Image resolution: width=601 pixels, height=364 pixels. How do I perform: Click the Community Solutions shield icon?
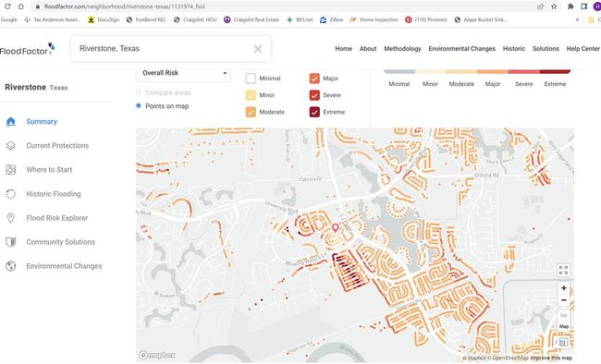coord(11,242)
